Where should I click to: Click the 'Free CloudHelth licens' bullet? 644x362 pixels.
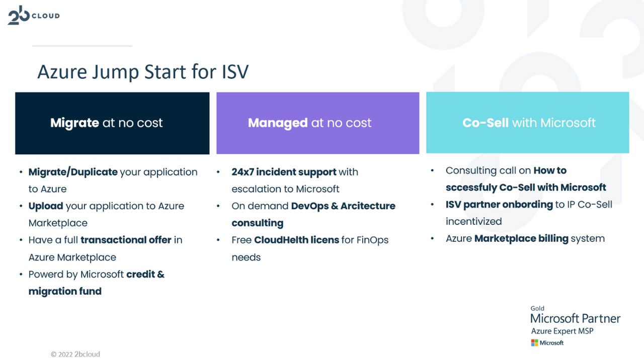point(309,240)
